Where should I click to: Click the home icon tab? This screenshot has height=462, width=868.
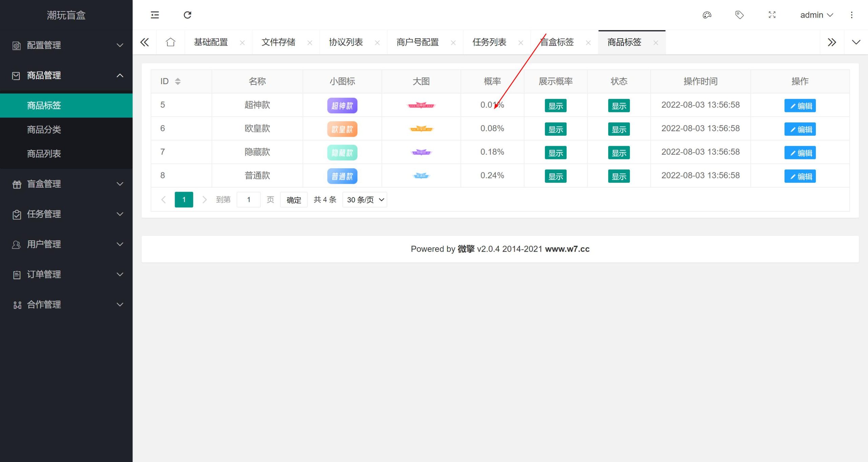[x=171, y=42]
